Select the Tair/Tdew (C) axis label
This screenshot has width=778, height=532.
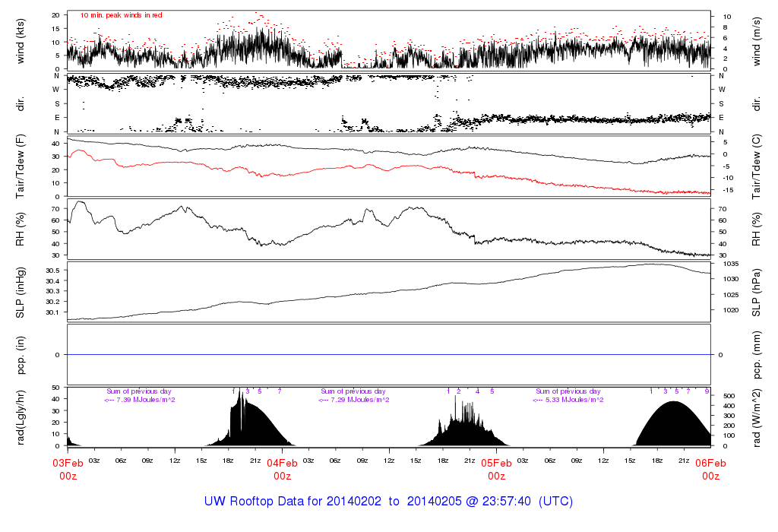pyautogui.click(x=758, y=166)
